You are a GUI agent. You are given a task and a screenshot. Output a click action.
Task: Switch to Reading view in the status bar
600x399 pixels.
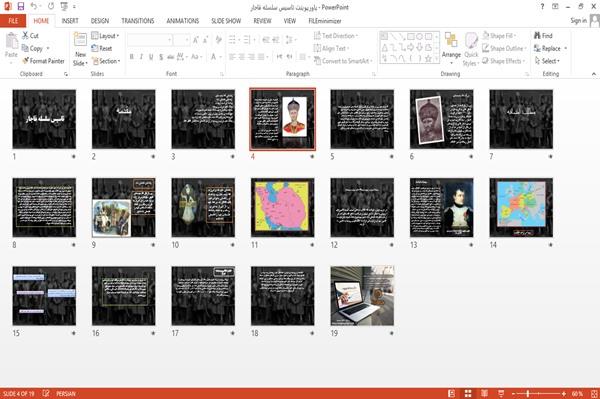point(484,393)
